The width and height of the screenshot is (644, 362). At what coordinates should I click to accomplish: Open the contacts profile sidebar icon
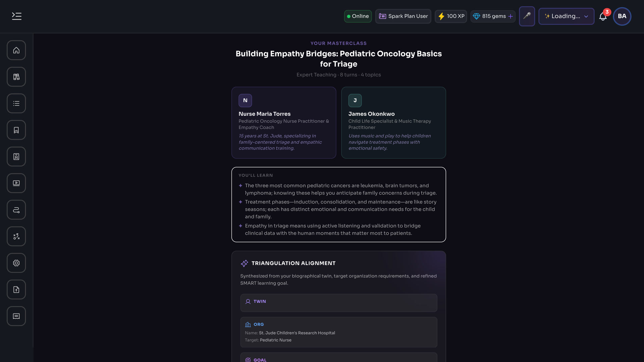coord(16,157)
